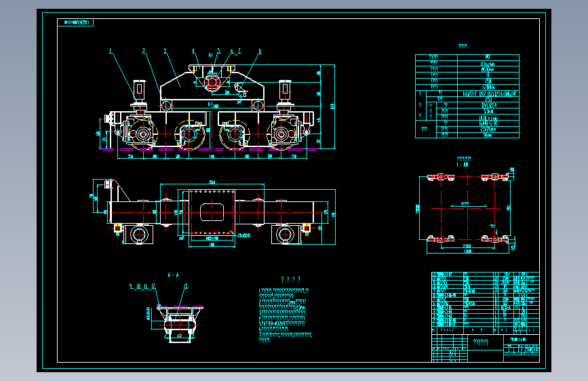Select part callout number 2 in front view

point(144,51)
